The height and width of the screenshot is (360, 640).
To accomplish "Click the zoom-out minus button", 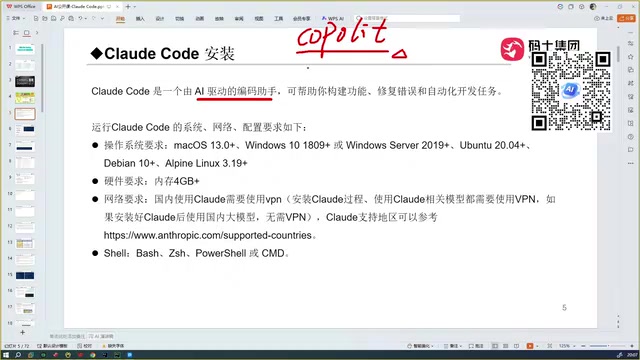I will point(584,346).
